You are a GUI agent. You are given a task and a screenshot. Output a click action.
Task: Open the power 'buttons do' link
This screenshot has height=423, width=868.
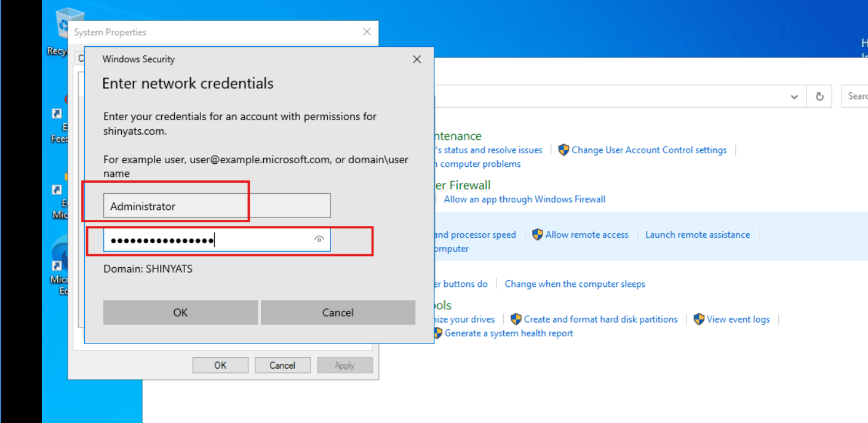point(461,284)
